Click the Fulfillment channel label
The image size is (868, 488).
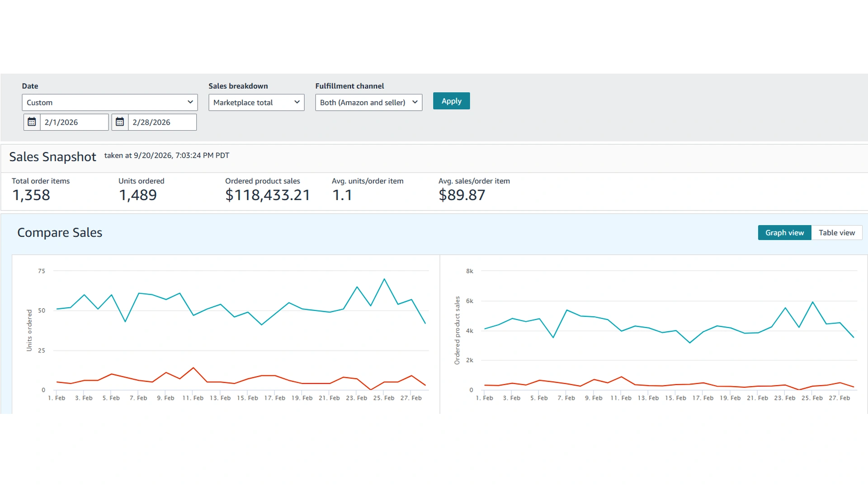tap(349, 86)
